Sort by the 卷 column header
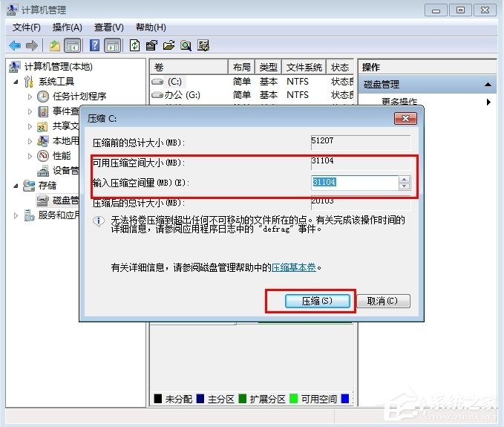Viewport: 504px width, 427px height. (189, 67)
